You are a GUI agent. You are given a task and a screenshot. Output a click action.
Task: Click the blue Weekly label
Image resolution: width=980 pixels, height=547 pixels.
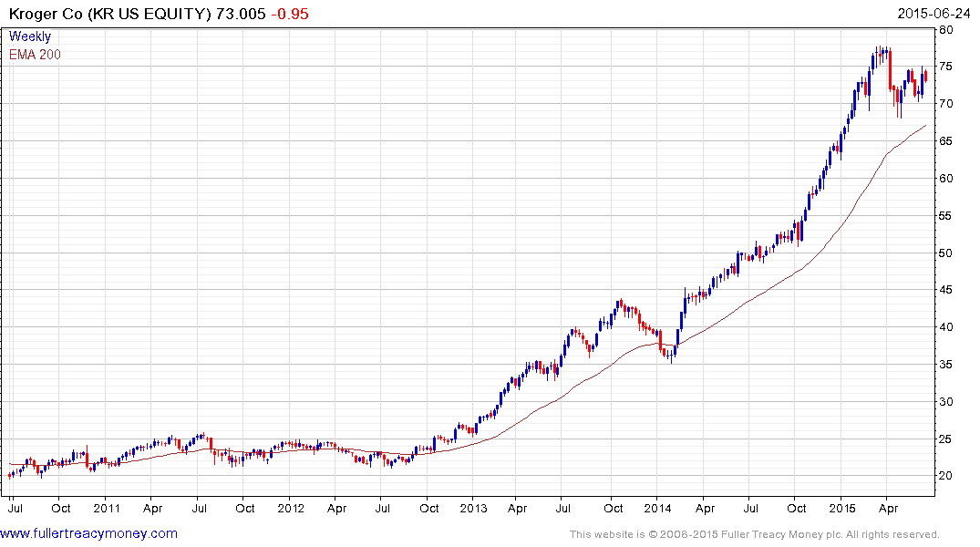[30, 36]
